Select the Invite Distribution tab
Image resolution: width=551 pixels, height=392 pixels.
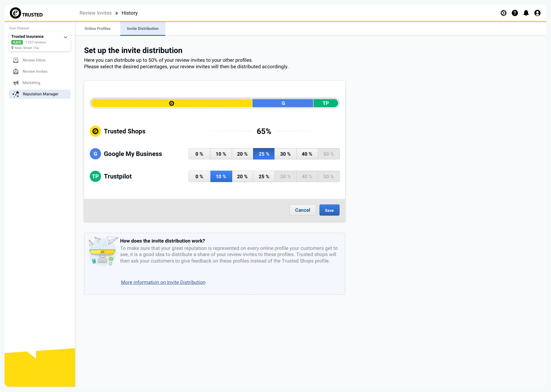click(143, 28)
